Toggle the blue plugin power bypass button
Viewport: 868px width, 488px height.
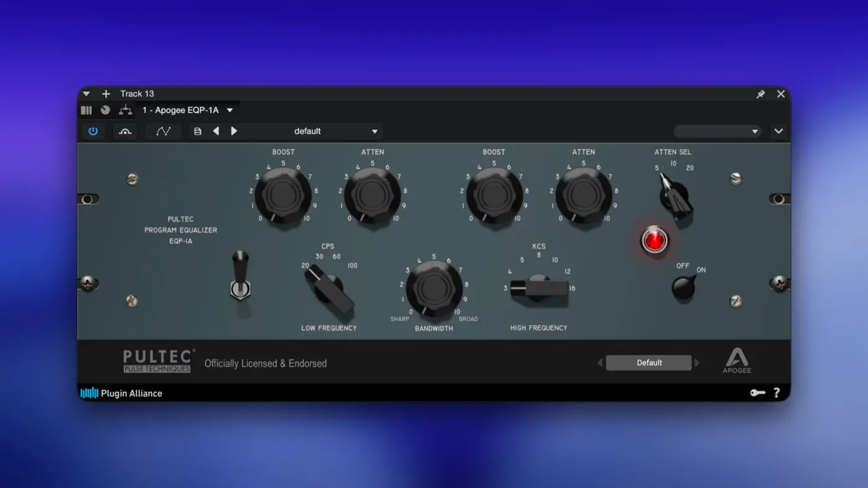[x=93, y=131]
